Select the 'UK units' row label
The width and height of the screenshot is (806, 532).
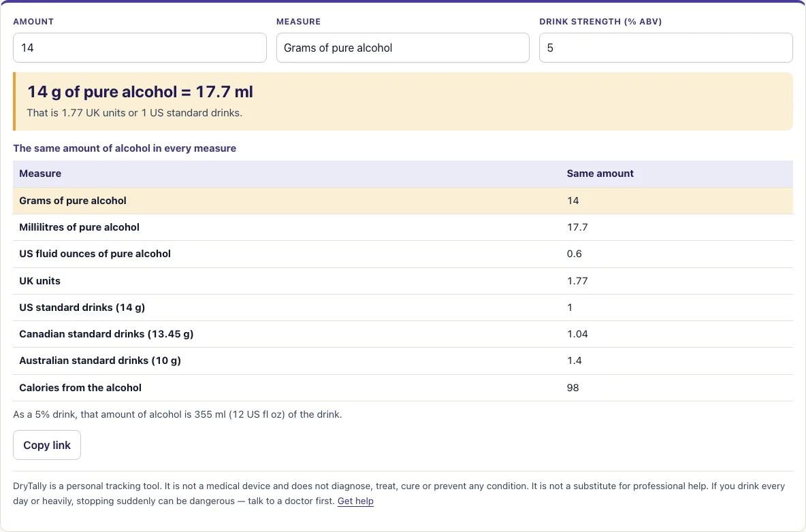pyautogui.click(x=39, y=281)
